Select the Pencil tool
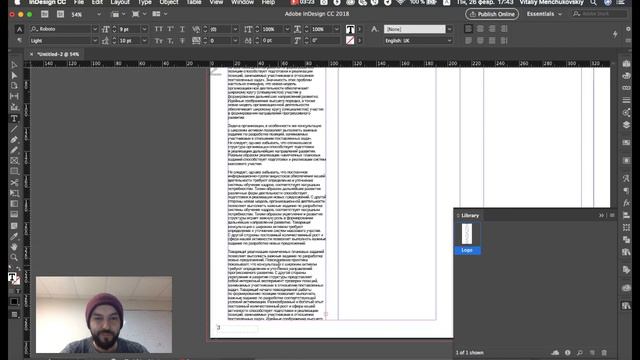Image resolution: width=640 pixels, height=360 pixels. 14,150
